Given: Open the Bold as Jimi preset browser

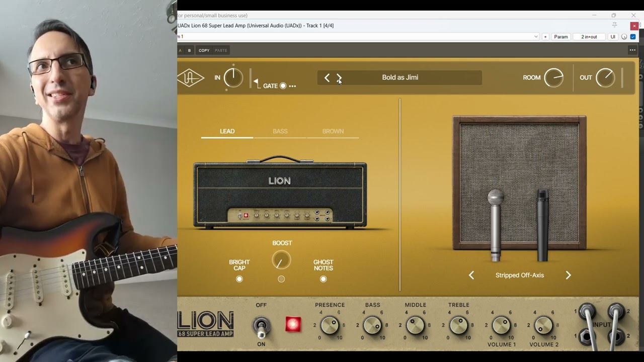Looking at the screenshot, I should click(x=400, y=77).
